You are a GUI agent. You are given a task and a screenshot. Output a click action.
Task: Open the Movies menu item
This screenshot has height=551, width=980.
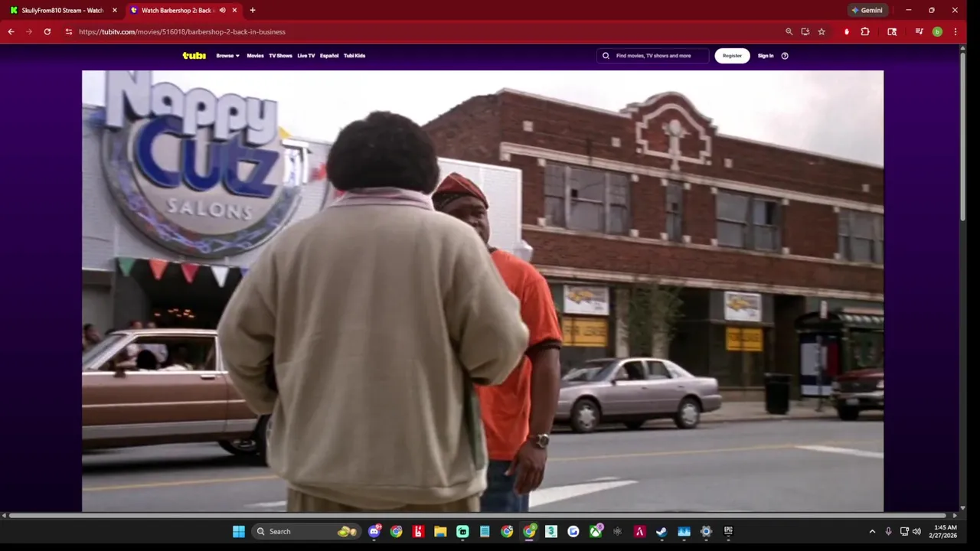coord(255,56)
